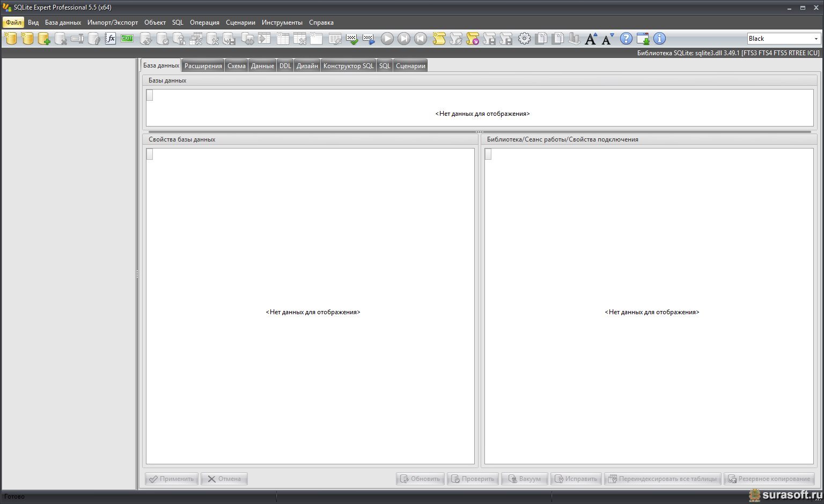This screenshot has height=504, width=824.
Task: Switch to the Конструктор SQL tab
Action: pyautogui.click(x=348, y=66)
